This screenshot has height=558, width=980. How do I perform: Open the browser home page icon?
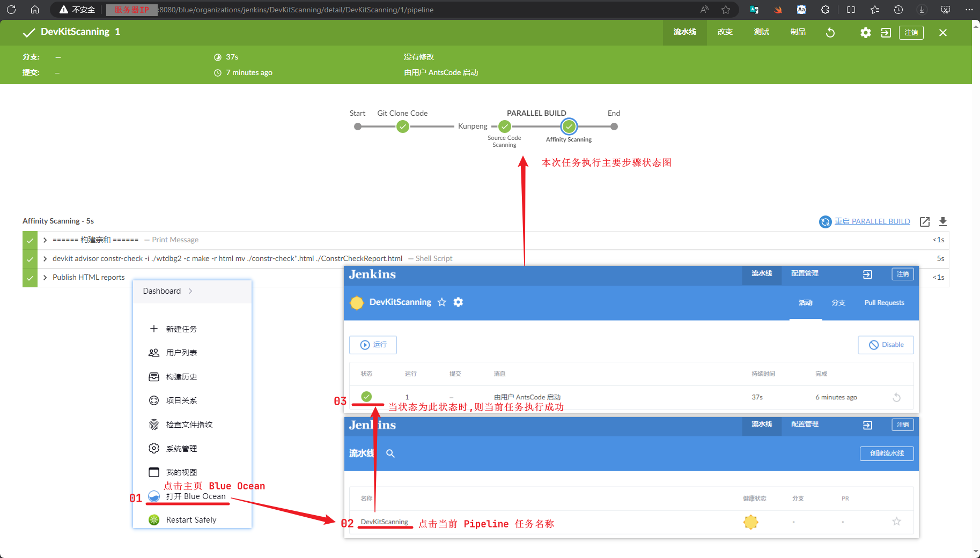click(35, 10)
